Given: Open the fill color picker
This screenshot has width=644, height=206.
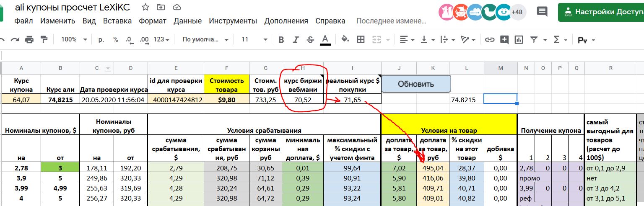Looking at the screenshot, I should pos(345,40).
